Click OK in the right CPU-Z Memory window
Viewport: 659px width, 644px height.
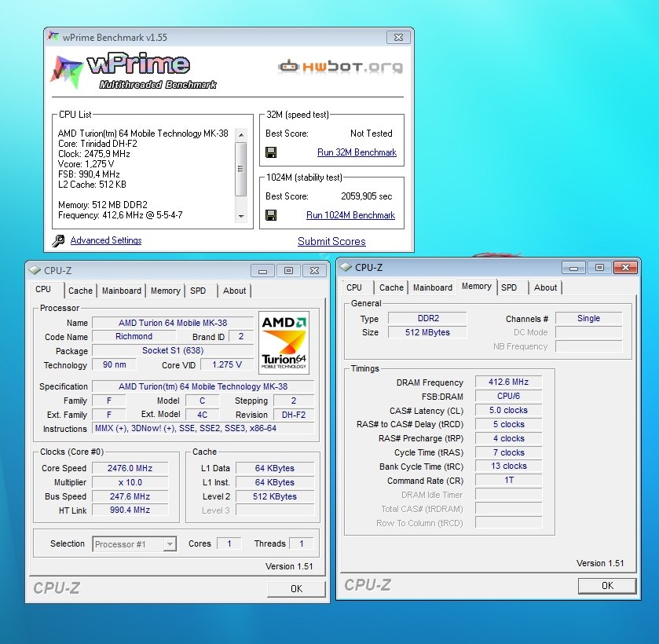[x=607, y=586]
